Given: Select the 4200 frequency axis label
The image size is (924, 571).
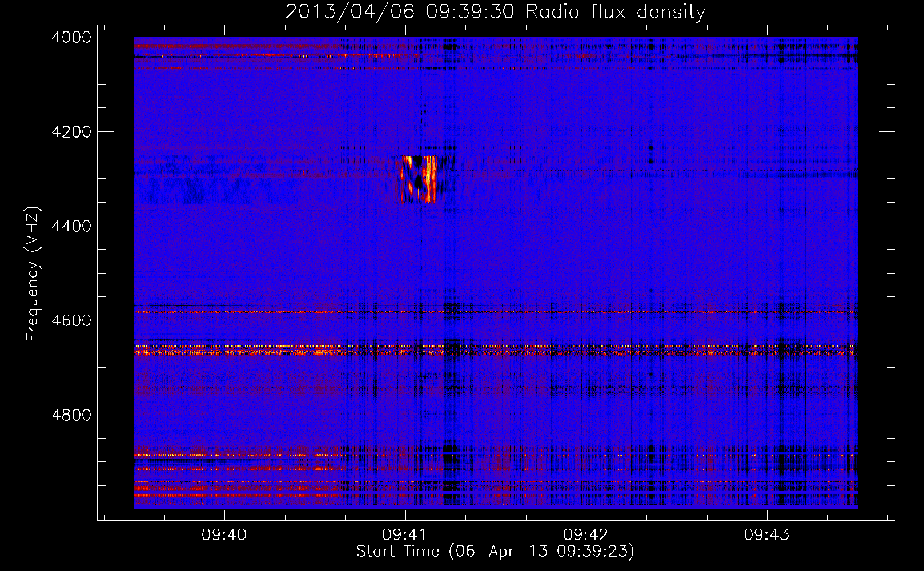Looking at the screenshot, I should point(71,132).
